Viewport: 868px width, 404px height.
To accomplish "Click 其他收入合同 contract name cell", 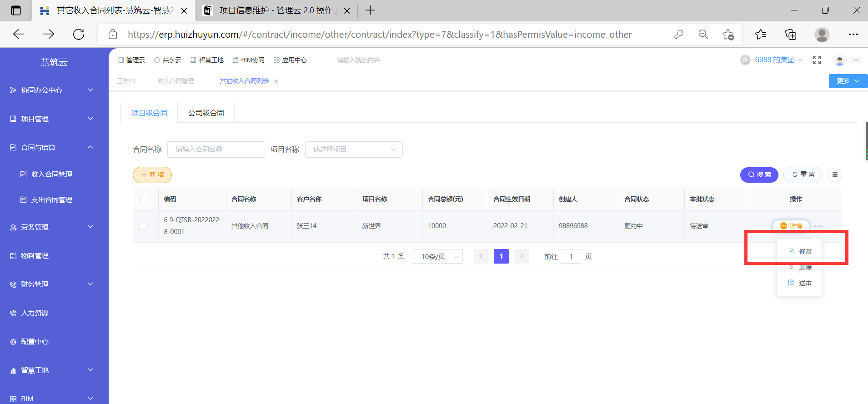I will pyautogui.click(x=250, y=226).
